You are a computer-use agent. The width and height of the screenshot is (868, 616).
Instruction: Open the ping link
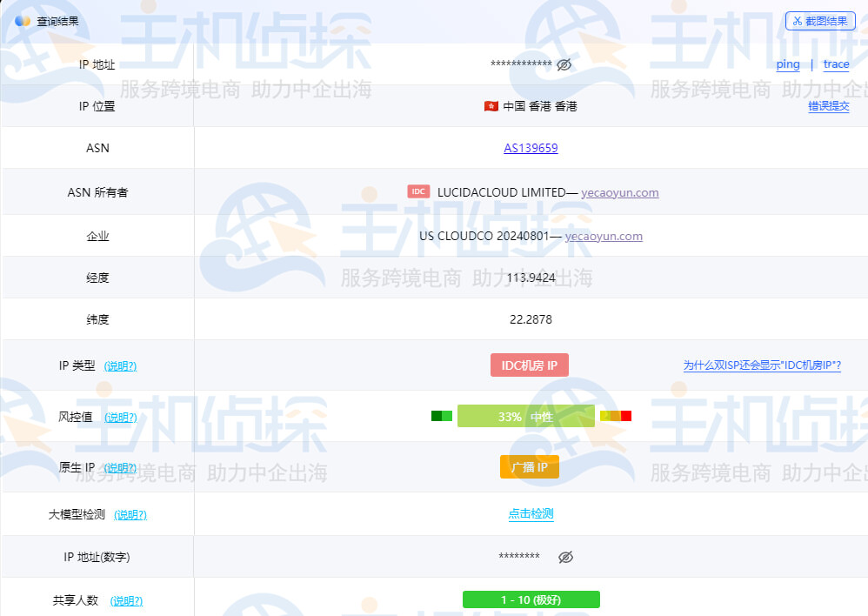(787, 64)
